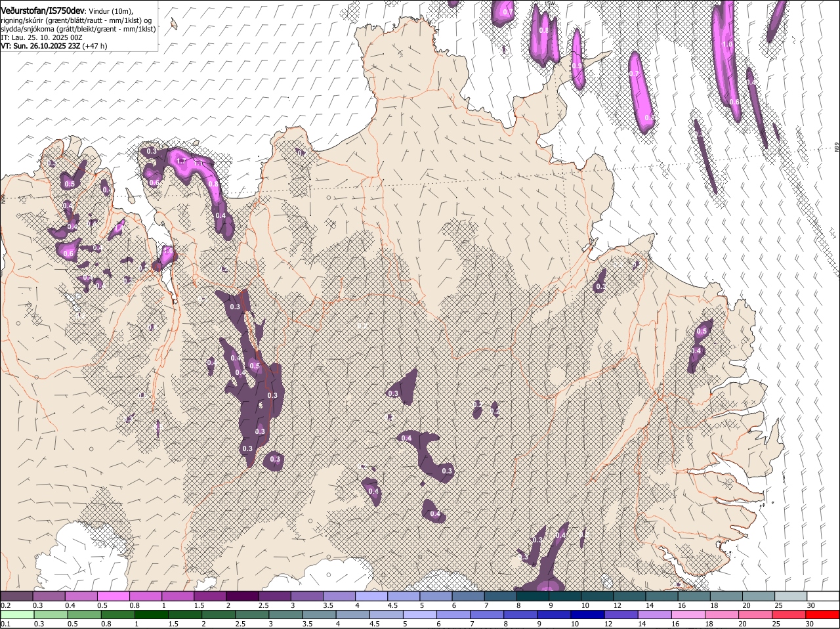Viewport: 840px width, 629px height.
Task: Click the rain scale swatch between 6 and 7
Action: [453, 615]
